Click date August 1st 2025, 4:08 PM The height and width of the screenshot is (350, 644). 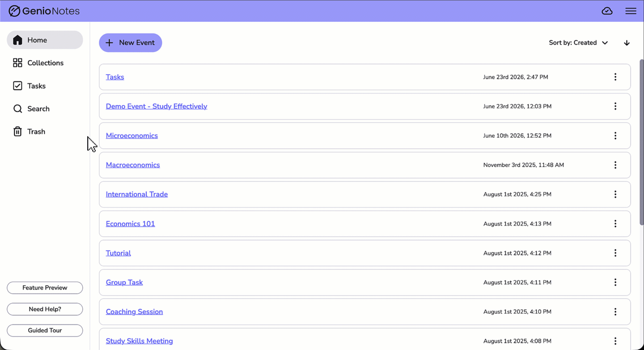[517, 341]
